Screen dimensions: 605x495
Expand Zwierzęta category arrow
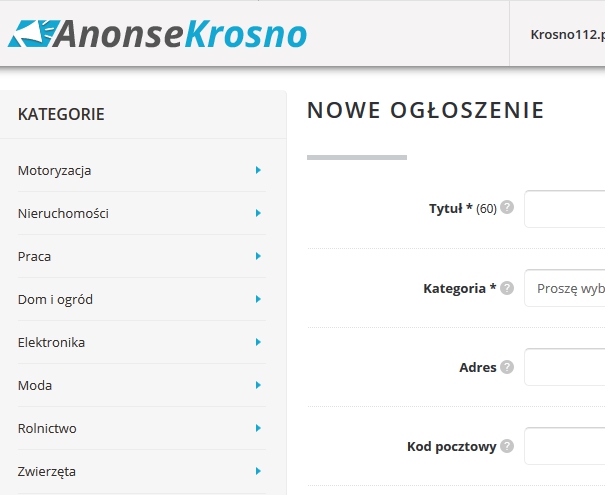pos(258,471)
